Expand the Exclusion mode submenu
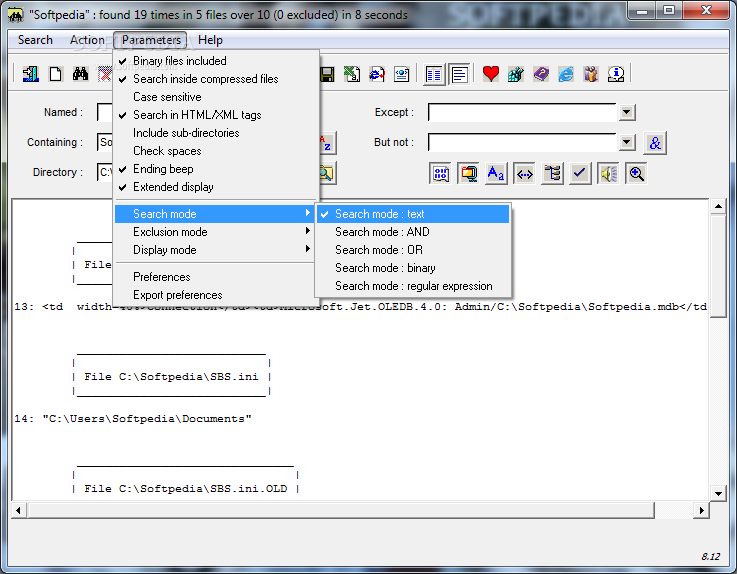The width and height of the screenshot is (737, 574). (x=214, y=232)
